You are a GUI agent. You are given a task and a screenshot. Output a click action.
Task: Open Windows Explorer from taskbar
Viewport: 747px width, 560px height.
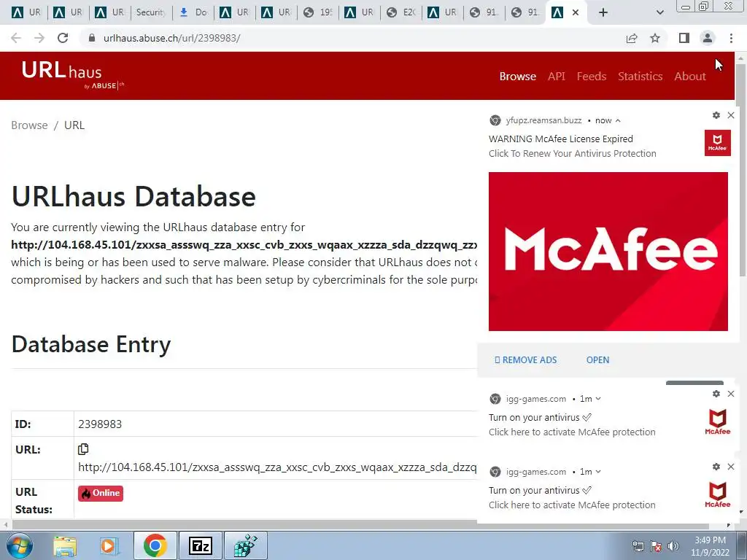pos(65,545)
